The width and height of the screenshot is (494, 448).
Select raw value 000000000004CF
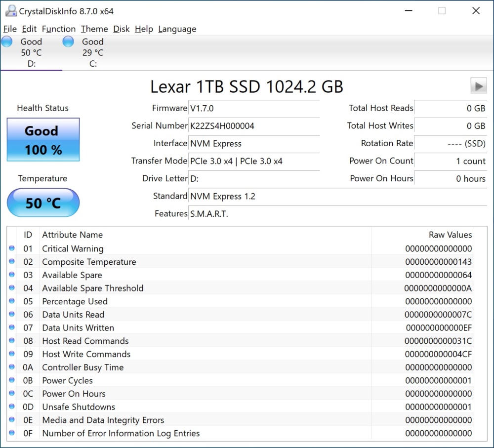point(439,355)
